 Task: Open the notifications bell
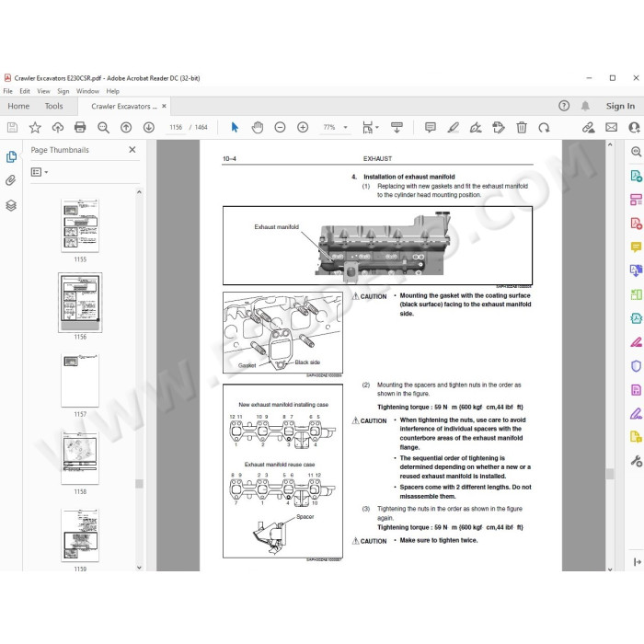tap(585, 106)
